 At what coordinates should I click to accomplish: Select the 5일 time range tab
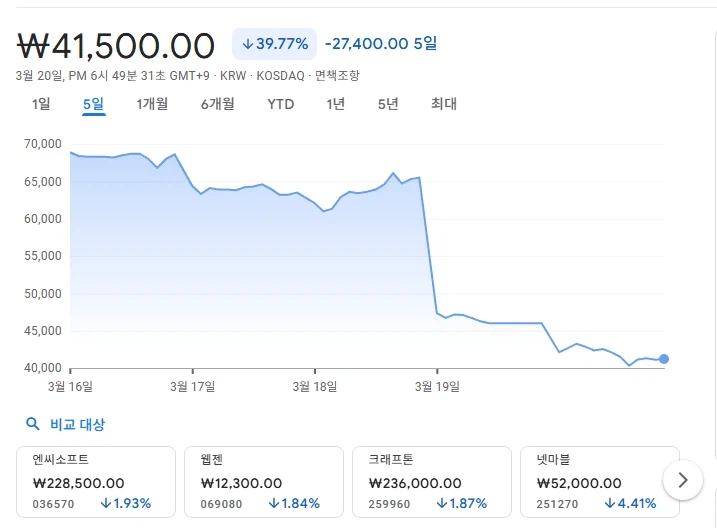click(94, 104)
